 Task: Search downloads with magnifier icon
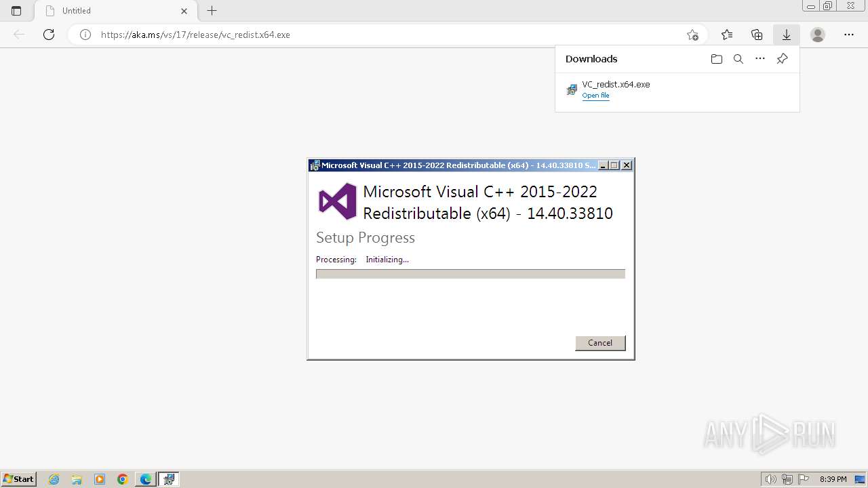[x=738, y=59]
